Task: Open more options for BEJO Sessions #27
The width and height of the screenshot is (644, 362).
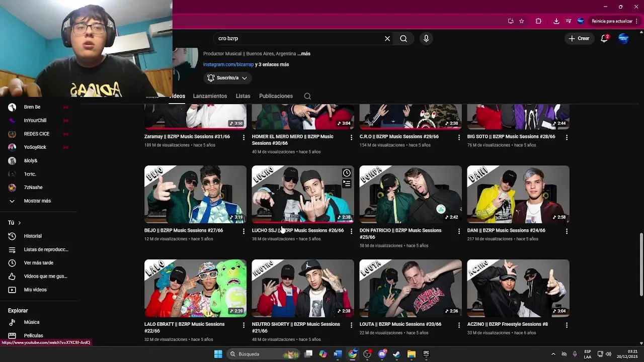Action: (x=244, y=231)
